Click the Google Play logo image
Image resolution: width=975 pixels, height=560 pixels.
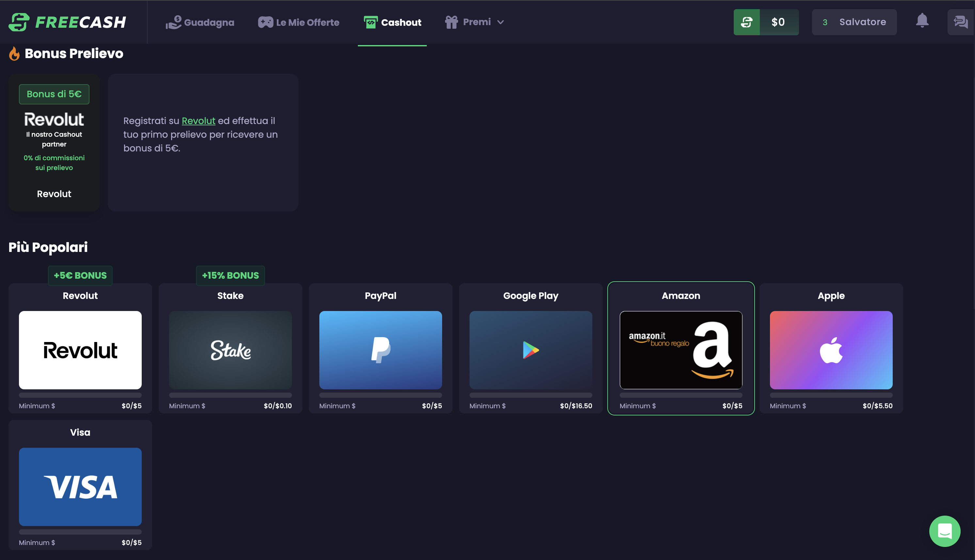pos(531,350)
